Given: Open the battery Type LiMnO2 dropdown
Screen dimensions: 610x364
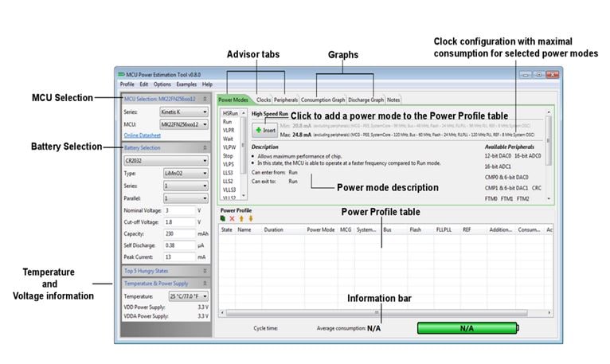Looking at the screenshot, I should coord(185,172).
